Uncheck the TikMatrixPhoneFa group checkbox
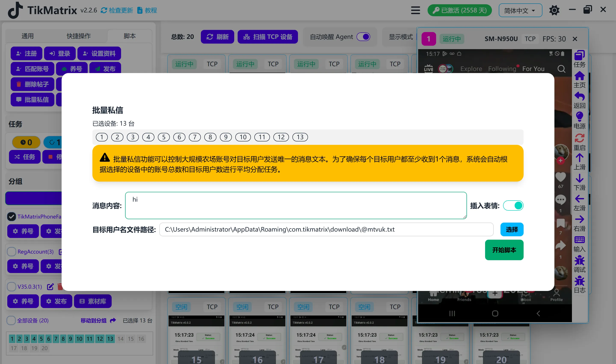 click(11, 217)
